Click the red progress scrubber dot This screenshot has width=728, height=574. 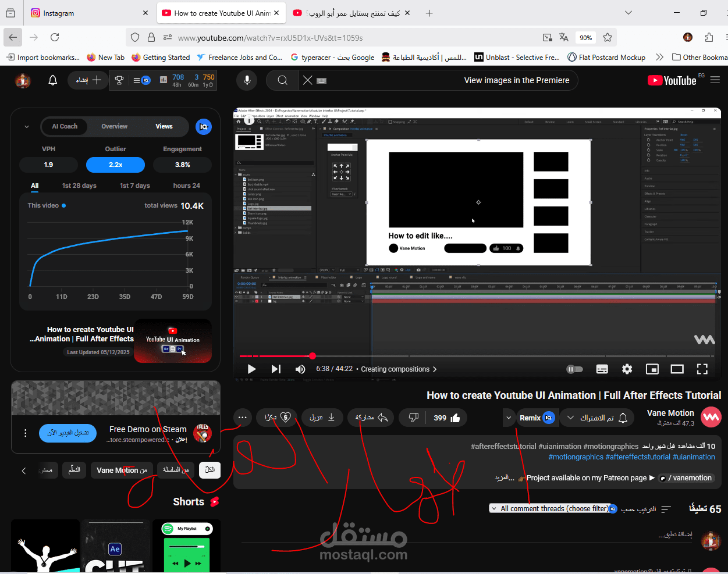coord(312,356)
